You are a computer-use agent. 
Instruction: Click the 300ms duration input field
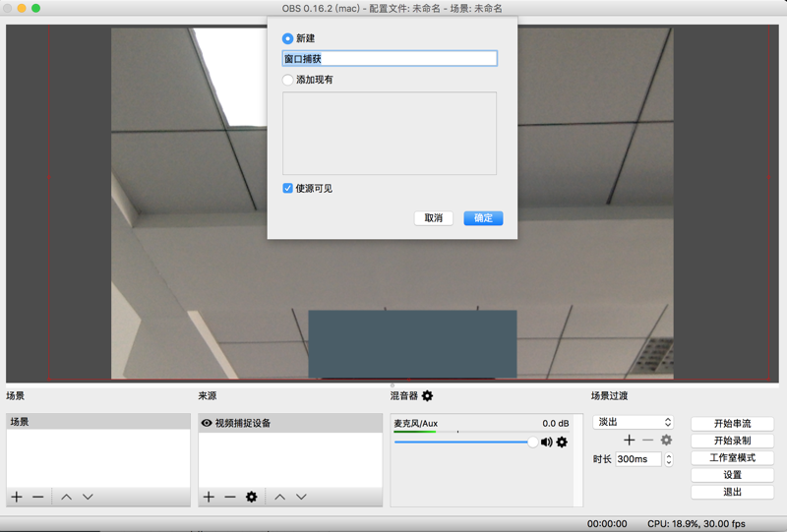(x=638, y=459)
